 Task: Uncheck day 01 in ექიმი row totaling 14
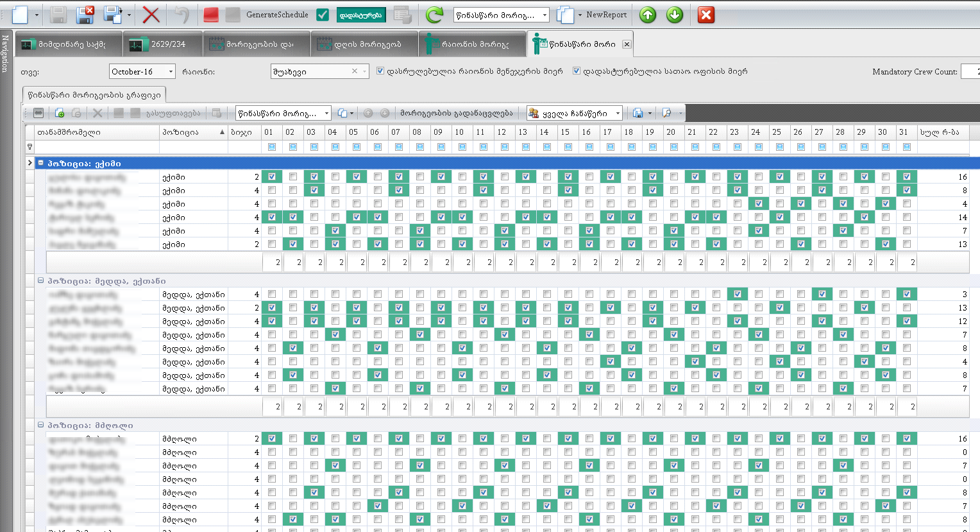click(272, 217)
